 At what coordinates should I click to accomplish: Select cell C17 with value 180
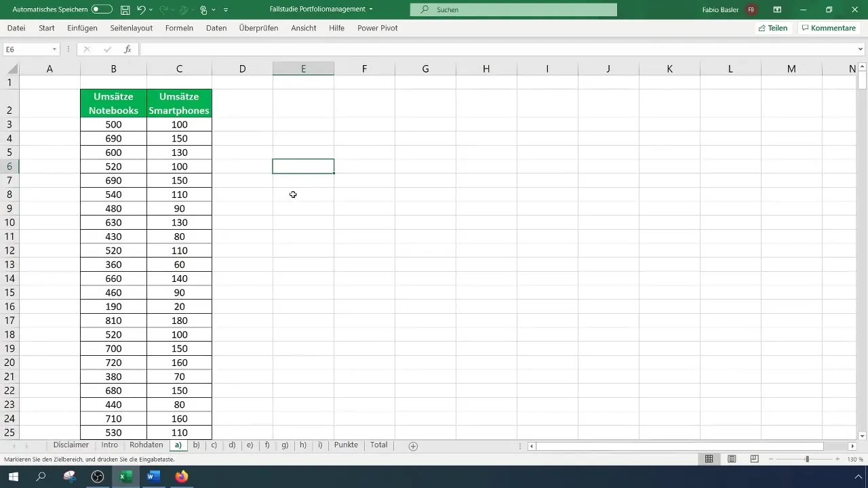pos(179,321)
